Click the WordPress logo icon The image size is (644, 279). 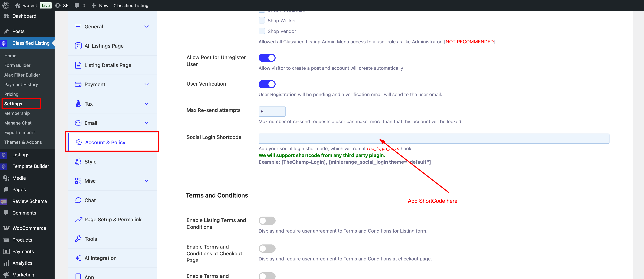tap(6, 5)
